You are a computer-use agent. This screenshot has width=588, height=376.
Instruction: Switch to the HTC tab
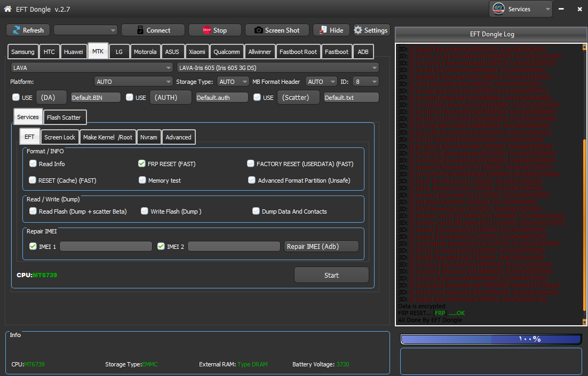tap(49, 52)
